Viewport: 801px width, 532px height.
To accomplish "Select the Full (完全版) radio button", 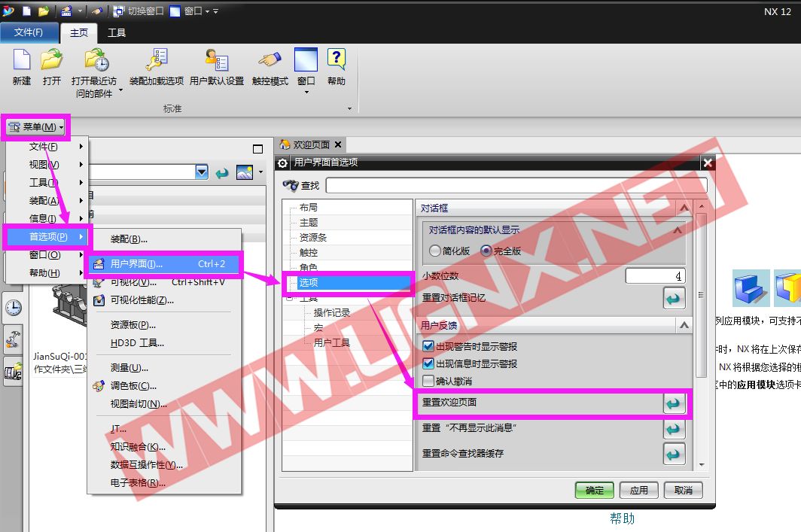I will pyautogui.click(x=486, y=251).
